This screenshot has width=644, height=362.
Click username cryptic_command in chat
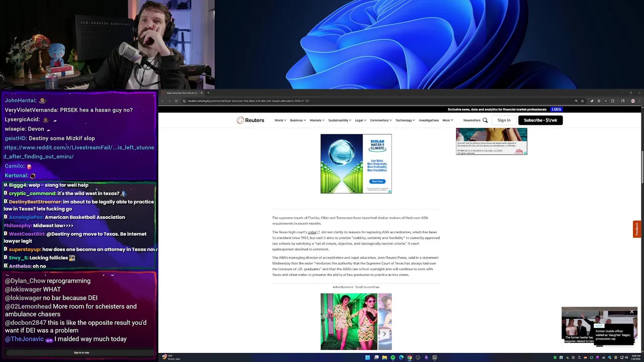pos(32,194)
